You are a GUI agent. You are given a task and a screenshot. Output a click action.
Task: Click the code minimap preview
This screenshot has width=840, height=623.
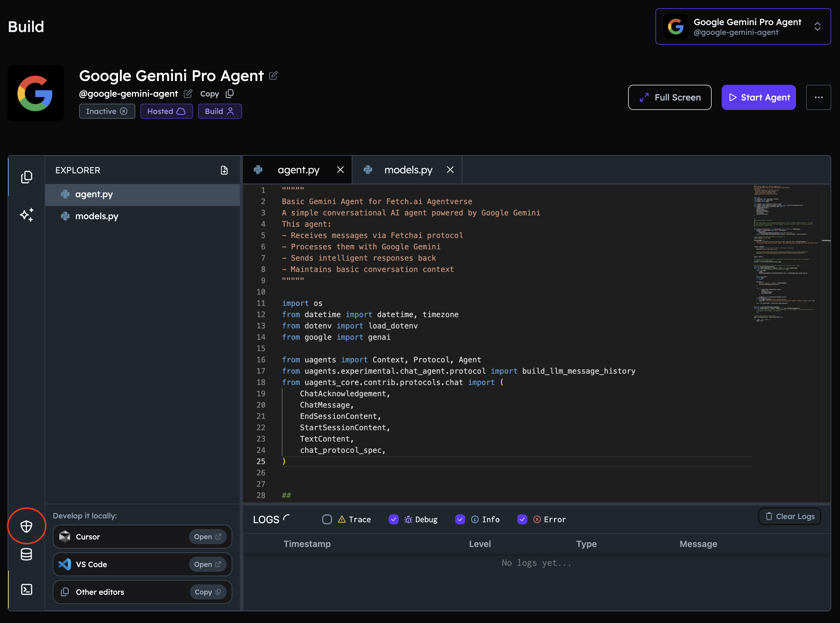(786, 253)
